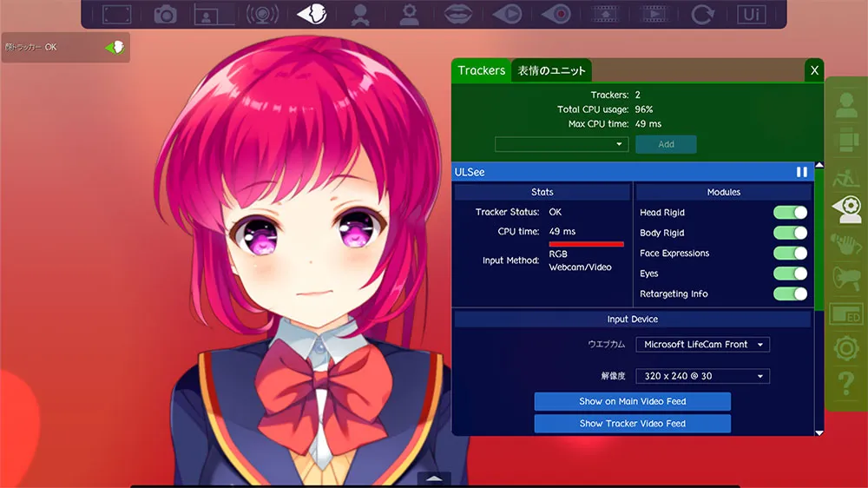Click Show Tracker Video Feed button
This screenshot has width=868, height=488.
pos(632,424)
